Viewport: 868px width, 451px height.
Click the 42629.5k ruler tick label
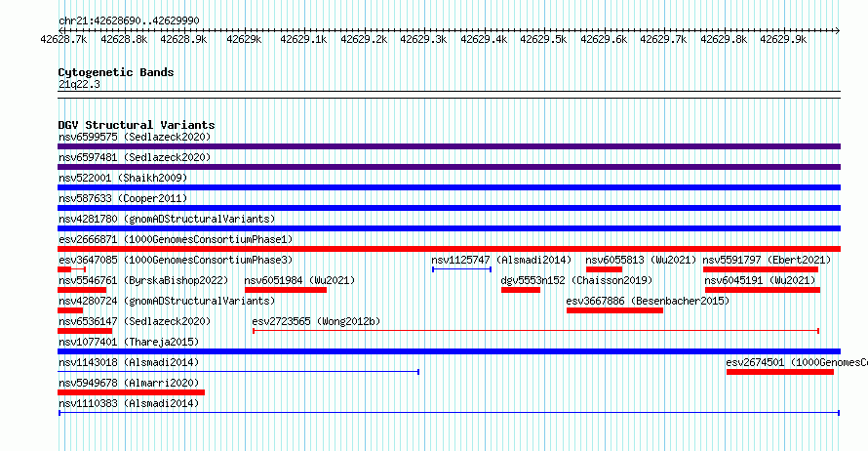543,39
